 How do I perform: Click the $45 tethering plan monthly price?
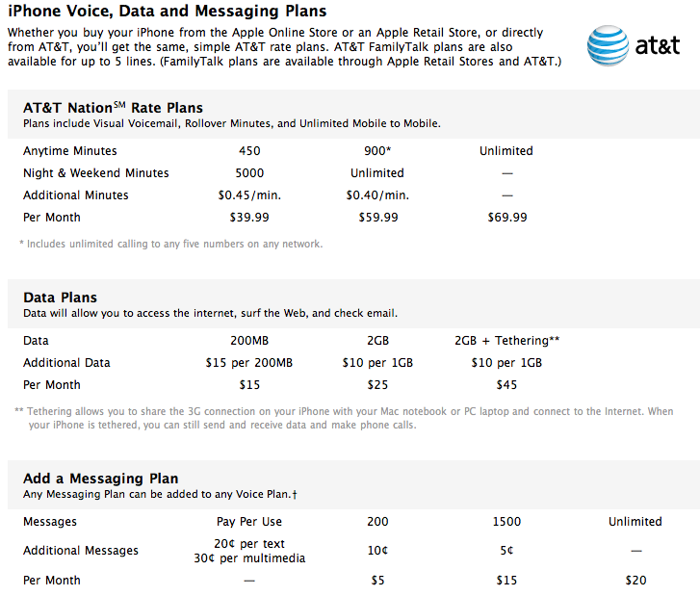tap(506, 385)
